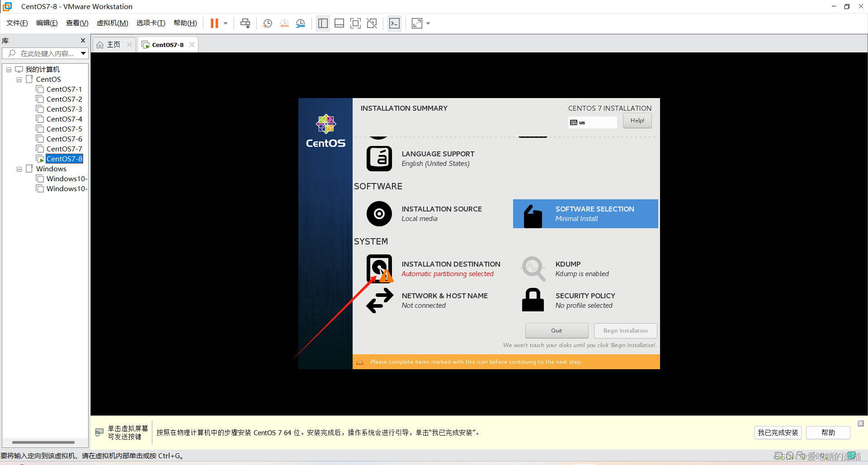The width and height of the screenshot is (868, 465).
Task: Click the orange warning triangle in the status bar
Action: (x=360, y=362)
